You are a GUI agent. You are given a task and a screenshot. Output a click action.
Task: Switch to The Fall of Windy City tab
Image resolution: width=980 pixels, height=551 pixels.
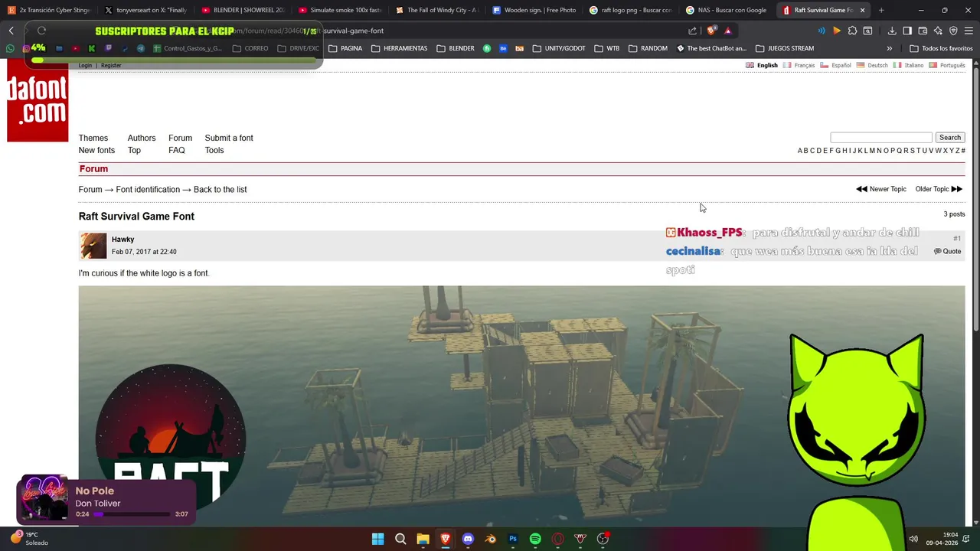(x=436, y=10)
